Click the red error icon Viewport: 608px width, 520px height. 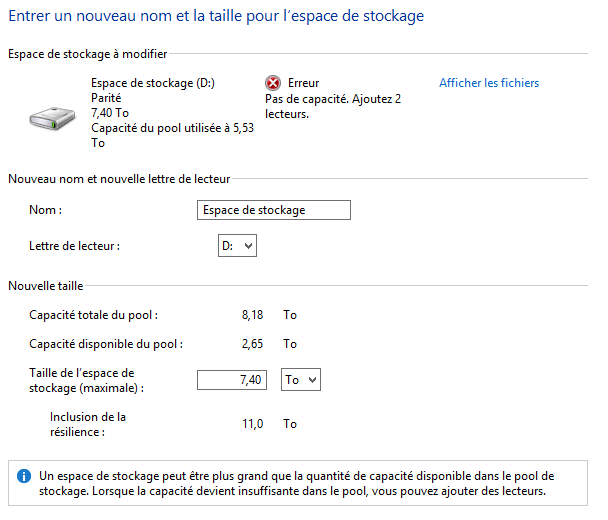click(x=273, y=83)
